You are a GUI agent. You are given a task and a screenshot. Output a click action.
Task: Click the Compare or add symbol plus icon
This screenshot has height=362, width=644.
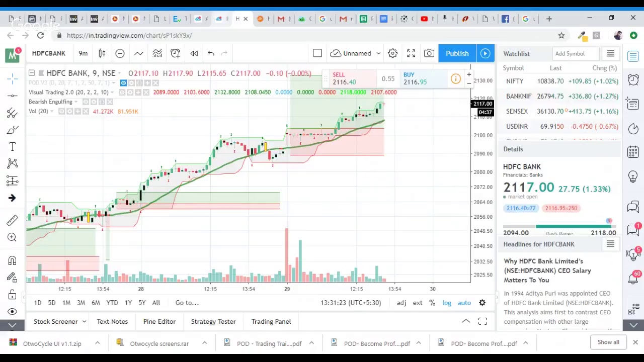pyautogui.click(x=120, y=53)
